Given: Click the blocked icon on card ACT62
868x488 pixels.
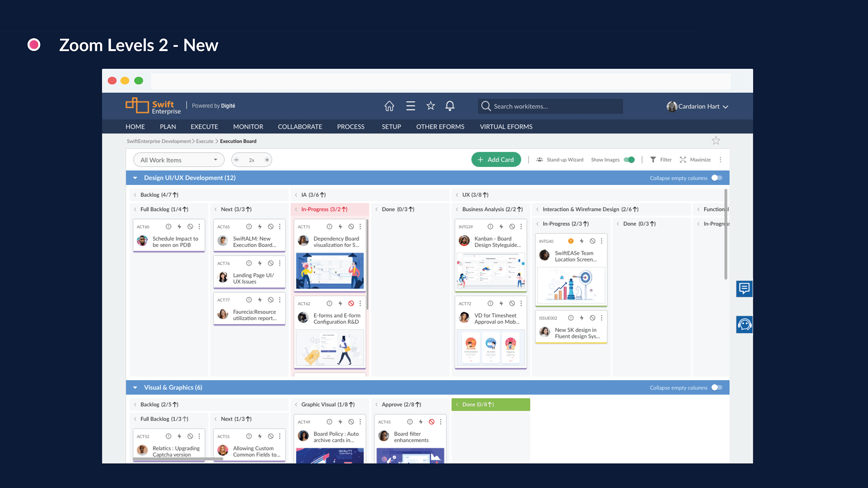Looking at the screenshot, I should pyautogui.click(x=352, y=303).
